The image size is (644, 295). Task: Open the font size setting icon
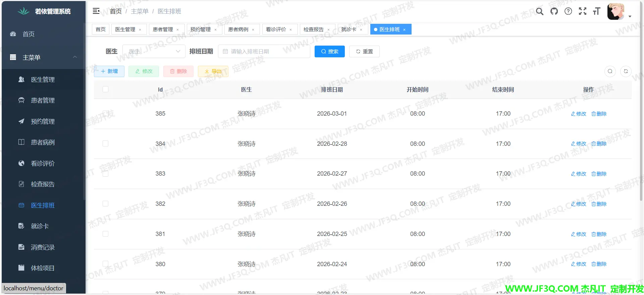pyautogui.click(x=596, y=11)
